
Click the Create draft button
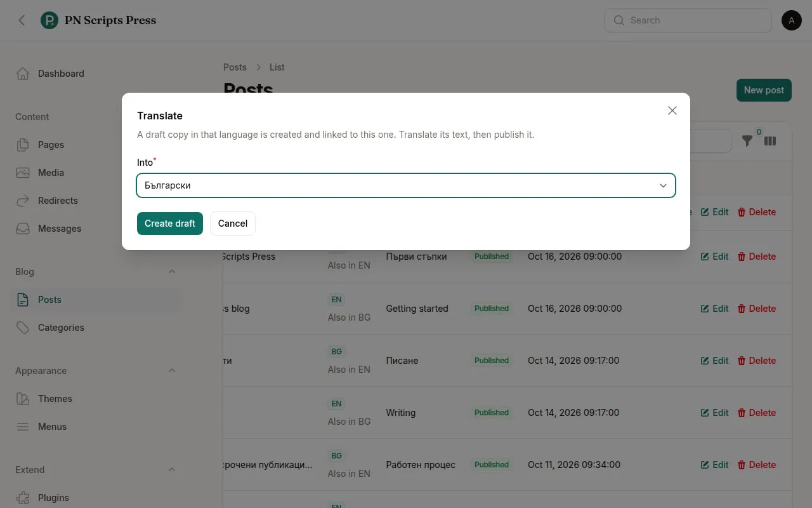[x=170, y=224]
